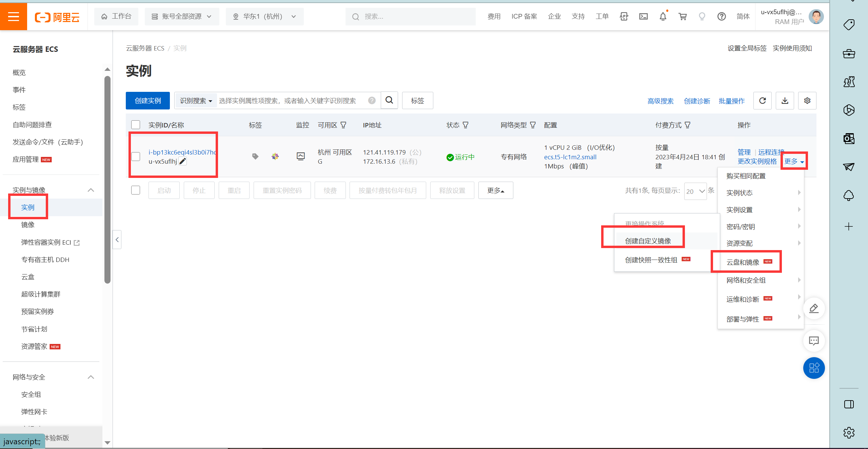The height and width of the screenshot is (449, 868).
Task: Open the notification bell
Action: click(663, 16)
